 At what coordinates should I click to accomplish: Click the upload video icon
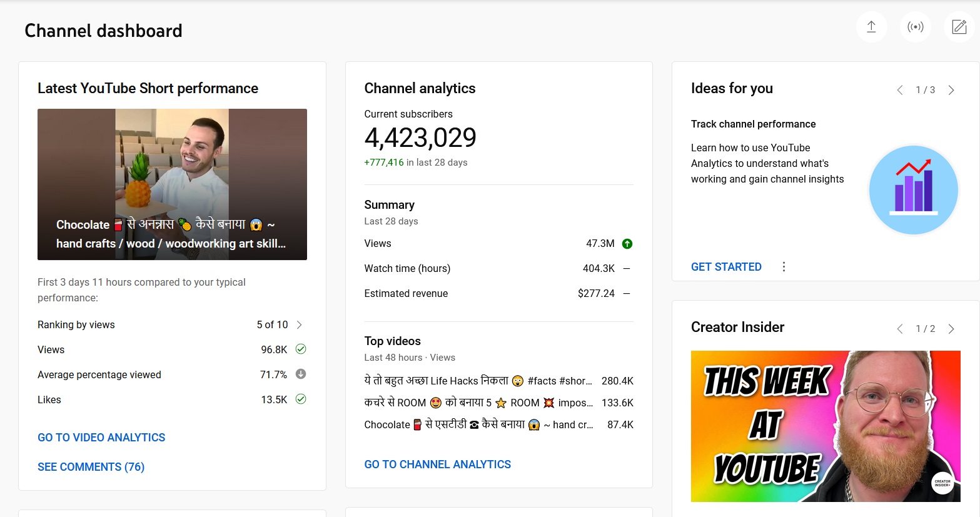pos(871,27)
